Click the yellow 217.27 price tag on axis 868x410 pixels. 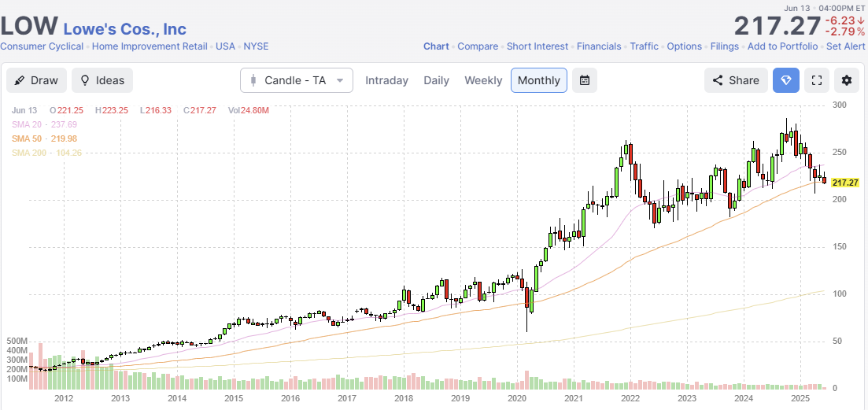[845, 183]
